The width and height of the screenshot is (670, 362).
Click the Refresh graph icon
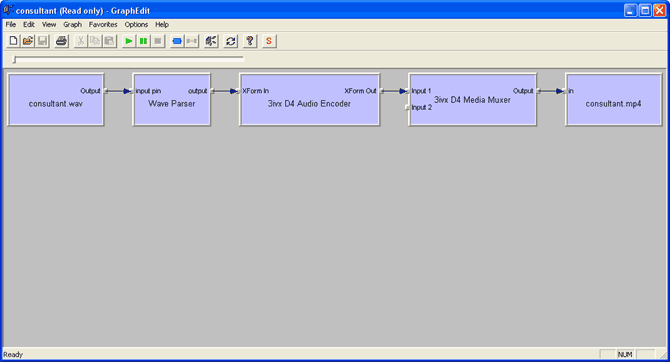click(x=230, y=41)
